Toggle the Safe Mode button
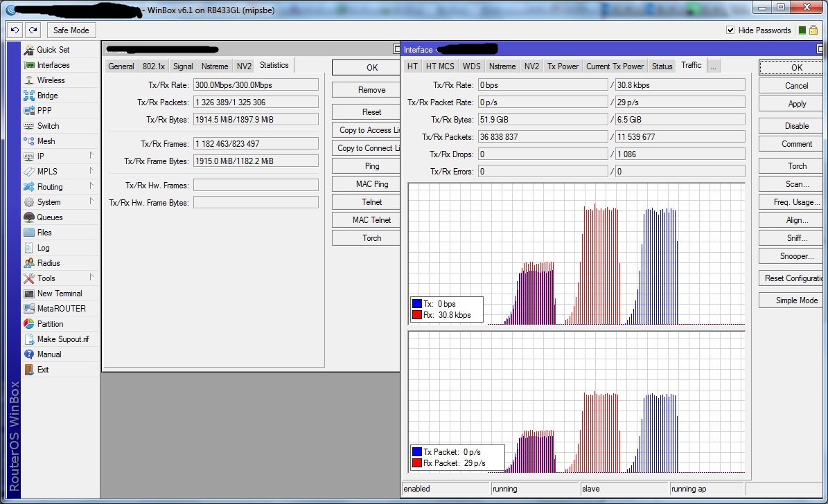The width and height of the screenshot is (828, 504). pos(71,30)
